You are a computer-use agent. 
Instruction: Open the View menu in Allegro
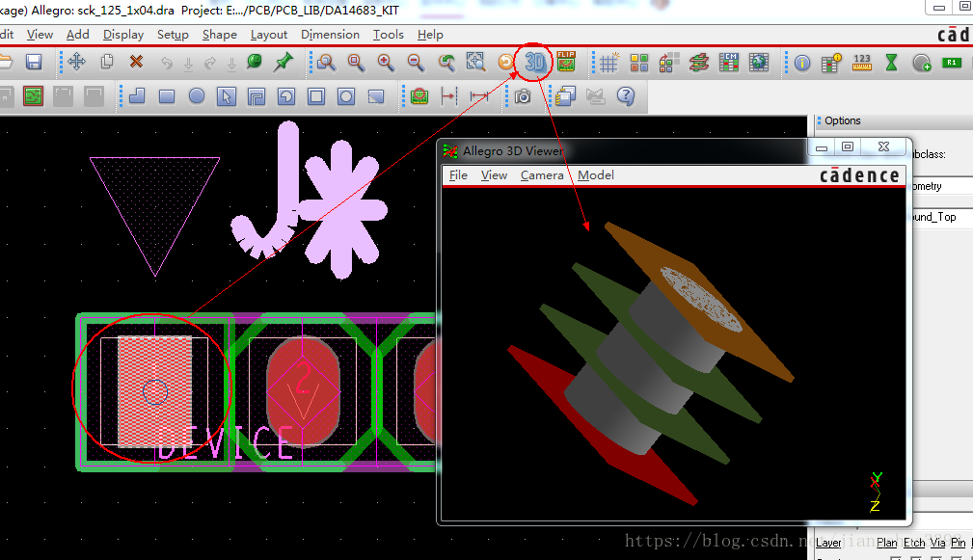[40, 35]
